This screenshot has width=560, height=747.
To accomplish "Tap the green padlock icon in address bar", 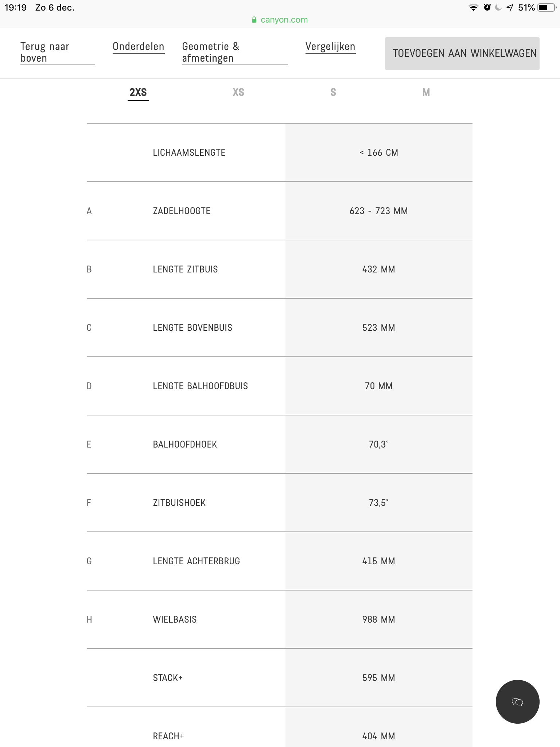I will tap(254, 20).
